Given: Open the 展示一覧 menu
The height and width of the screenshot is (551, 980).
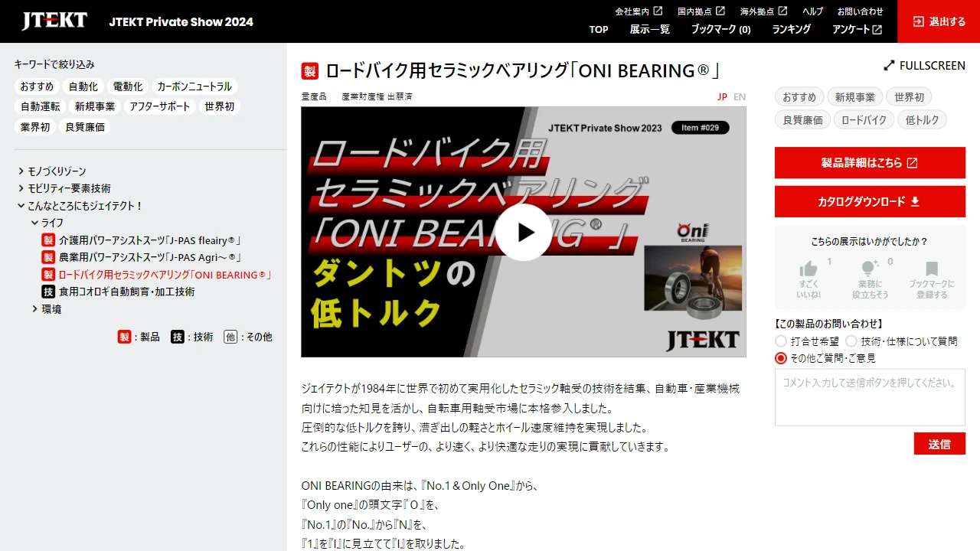Looking at the screenshot, I should point(650,30).
